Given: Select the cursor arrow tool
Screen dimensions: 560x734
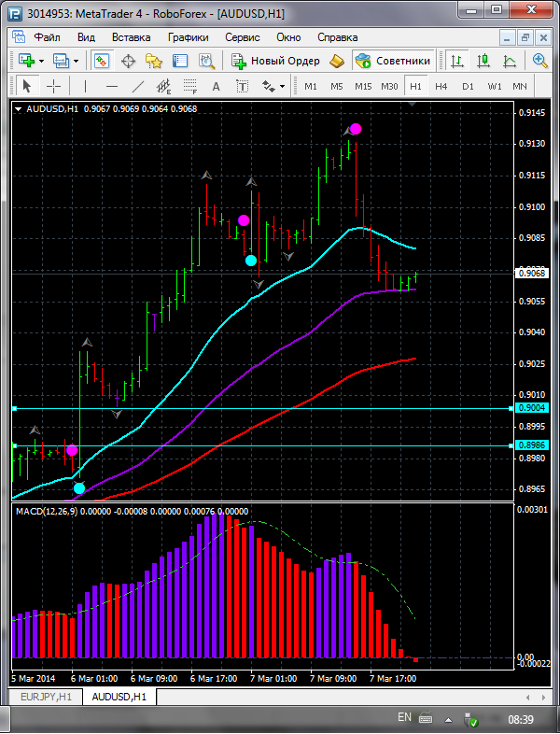Looking at the screenshot, I should coord(27,86).
